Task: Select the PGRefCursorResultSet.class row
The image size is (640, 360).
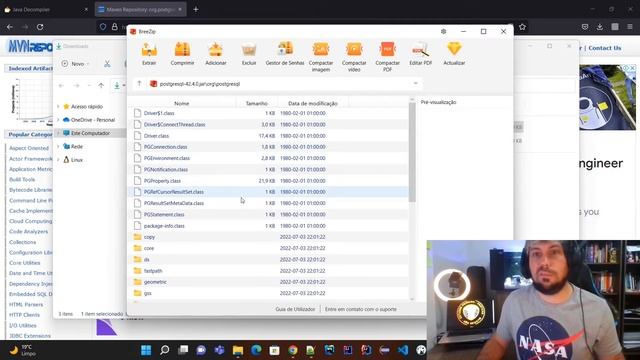Action: tap(269, 192)
